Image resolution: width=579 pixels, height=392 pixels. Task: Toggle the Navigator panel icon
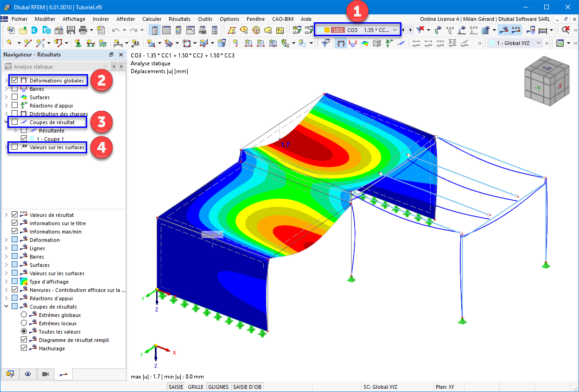(x=155, y=30)
